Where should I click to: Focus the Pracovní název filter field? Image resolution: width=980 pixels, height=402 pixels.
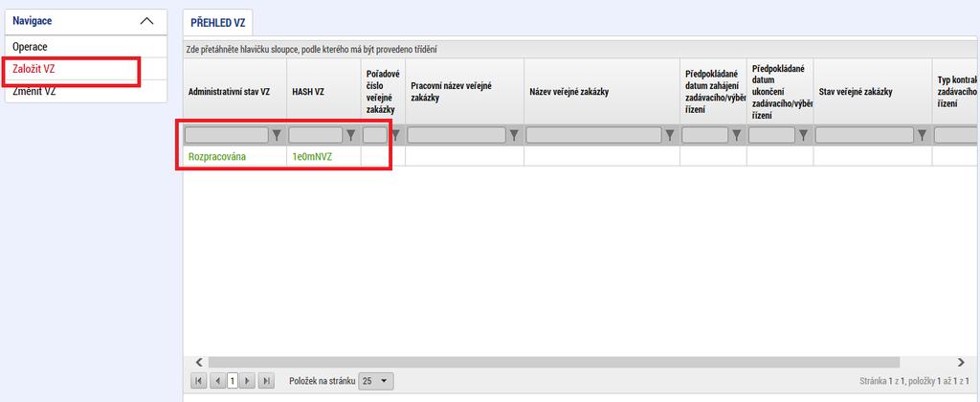point(457,135)
